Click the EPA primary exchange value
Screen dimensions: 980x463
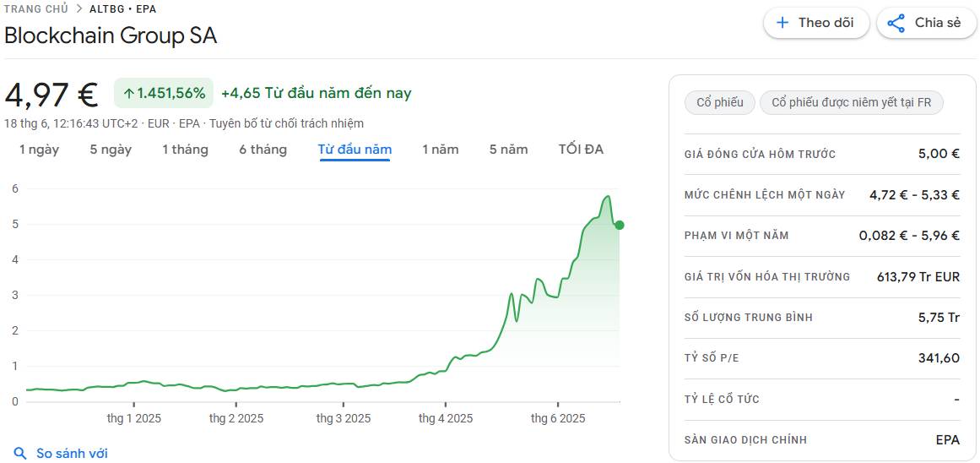[947, 440]
